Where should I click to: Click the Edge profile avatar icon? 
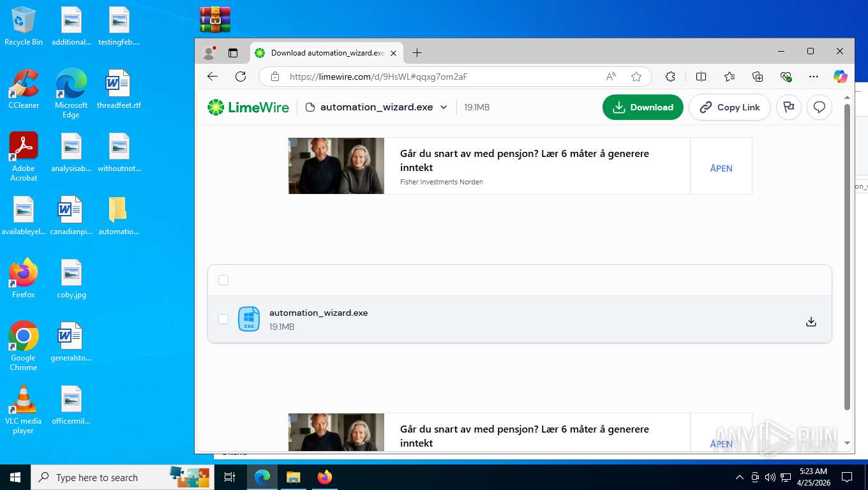click(209, 53)
